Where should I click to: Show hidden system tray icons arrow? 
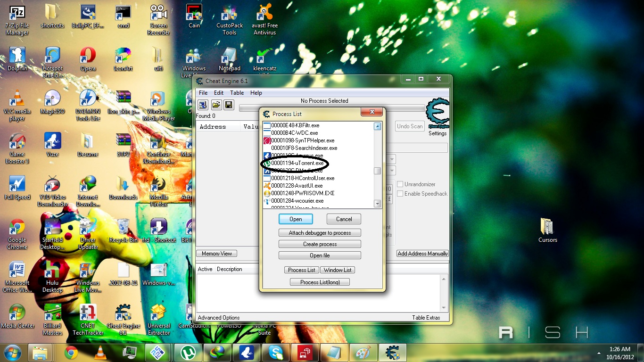tap(600, 353)
